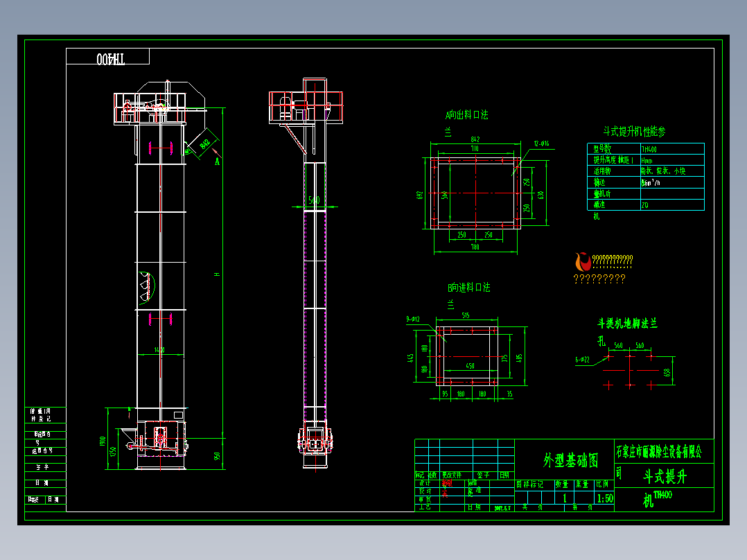Select the 780 bottom dimension of outlet flange
747x560 pixels.
475,247
